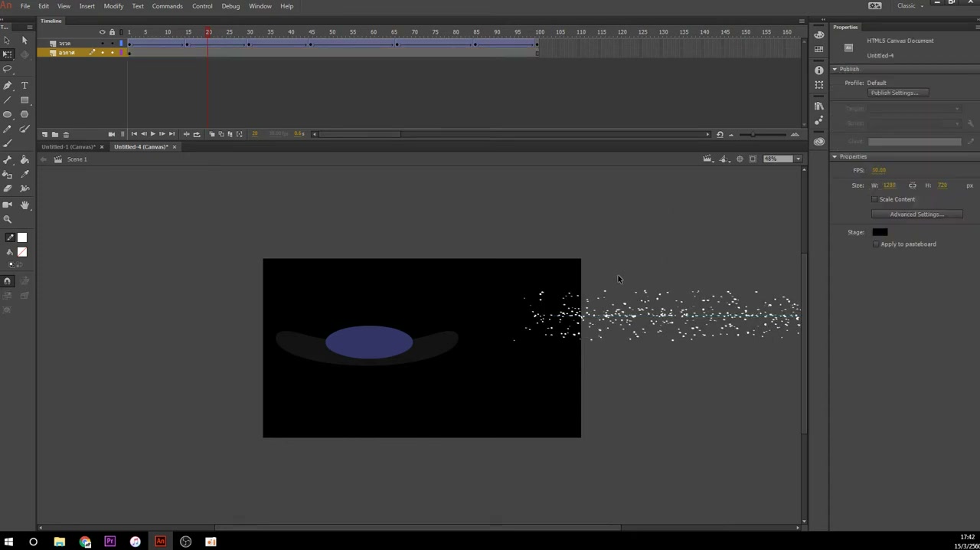Toggle visibility of all layers (eye)
The height and width of the screenshot is (550, 980).
(102, 32)
